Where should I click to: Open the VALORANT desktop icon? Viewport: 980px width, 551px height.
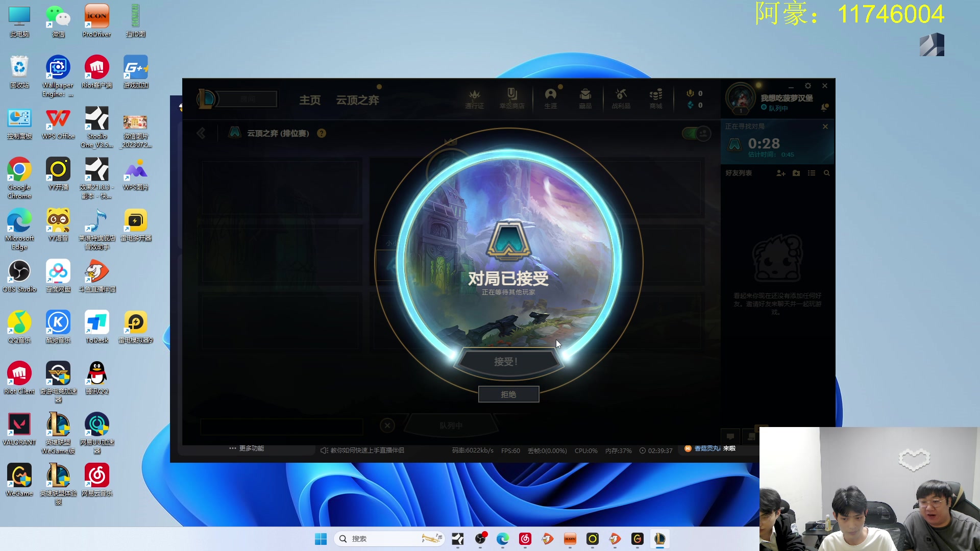pyautogui.click(x=19, y=429)
